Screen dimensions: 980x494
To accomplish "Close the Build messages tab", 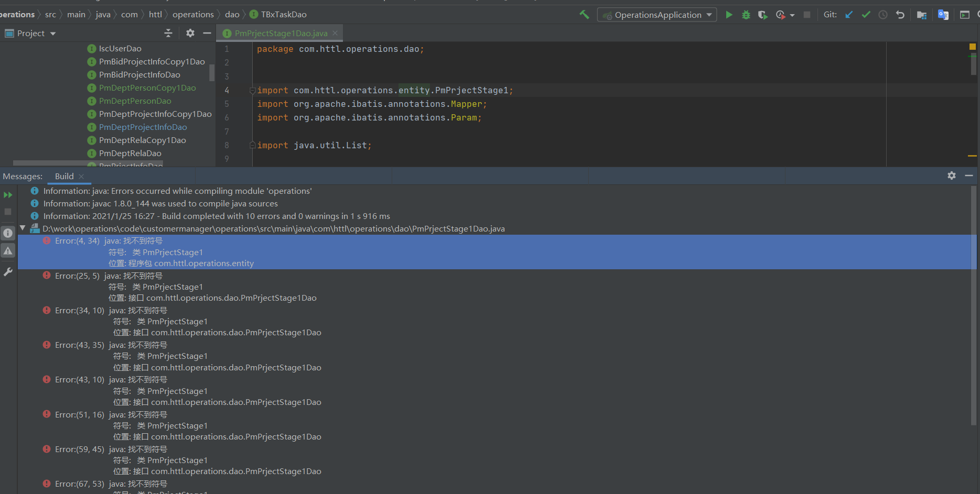I will [81, 177].
